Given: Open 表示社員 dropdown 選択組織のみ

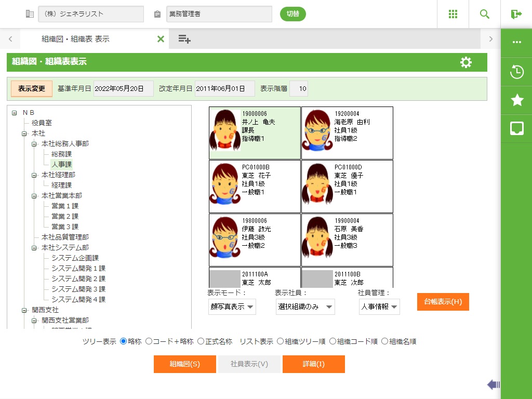Looking at the screenshot, I should (x=305, y=307).
